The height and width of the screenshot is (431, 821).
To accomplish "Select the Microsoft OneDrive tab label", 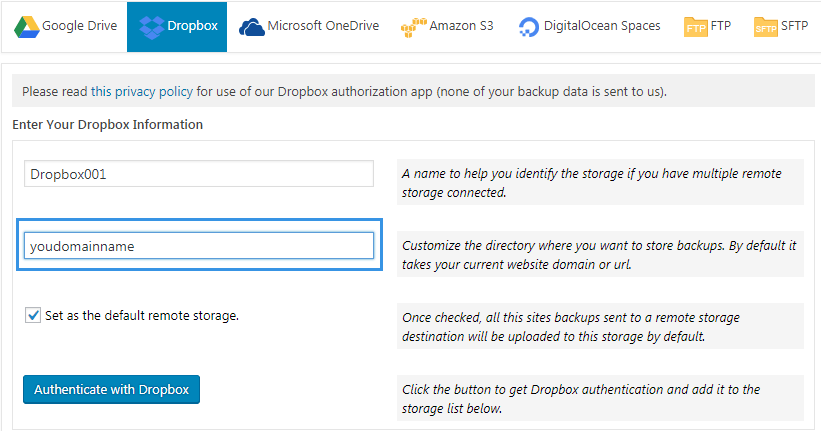I will coord(323,26).
